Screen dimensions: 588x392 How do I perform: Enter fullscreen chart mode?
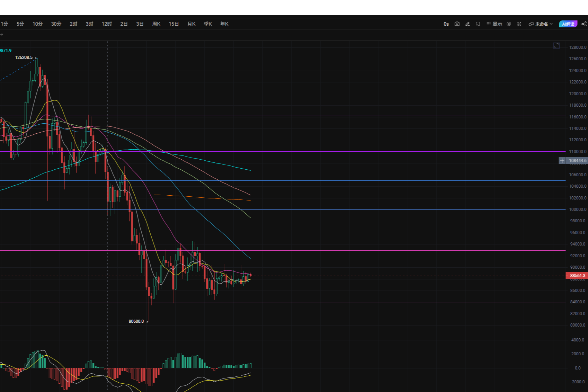pos(519,24)
